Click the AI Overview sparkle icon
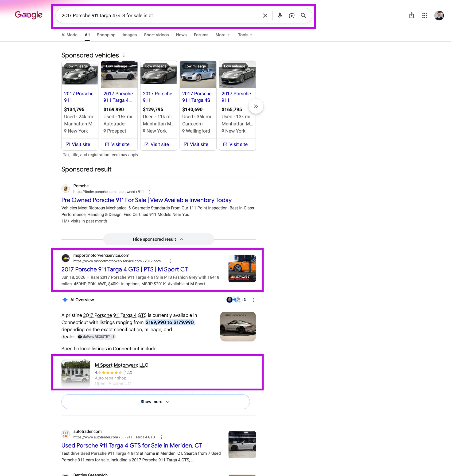This screenshot has height=476, width=451. click(65, 300)
